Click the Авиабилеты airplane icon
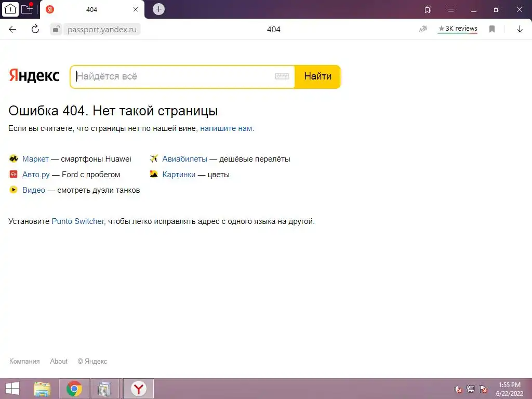532x399 pixels. [x=154, y=158]
